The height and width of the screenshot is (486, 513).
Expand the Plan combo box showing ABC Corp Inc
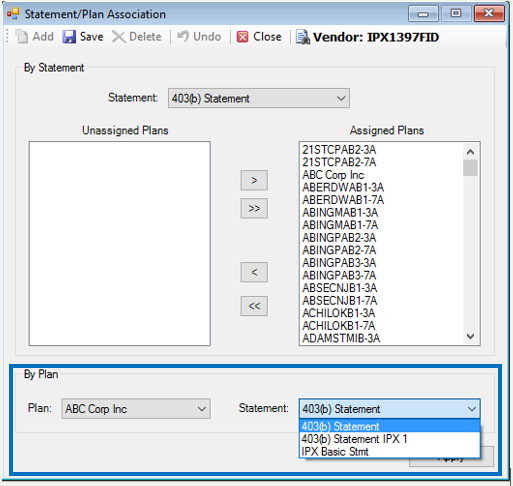click(x=136, y=408)
